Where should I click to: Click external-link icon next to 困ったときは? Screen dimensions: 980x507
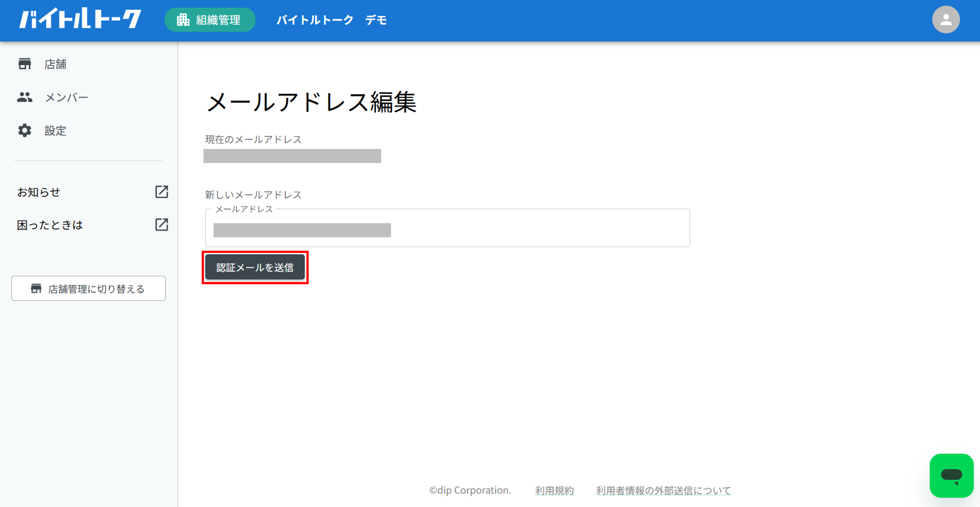tap(162, 225)
